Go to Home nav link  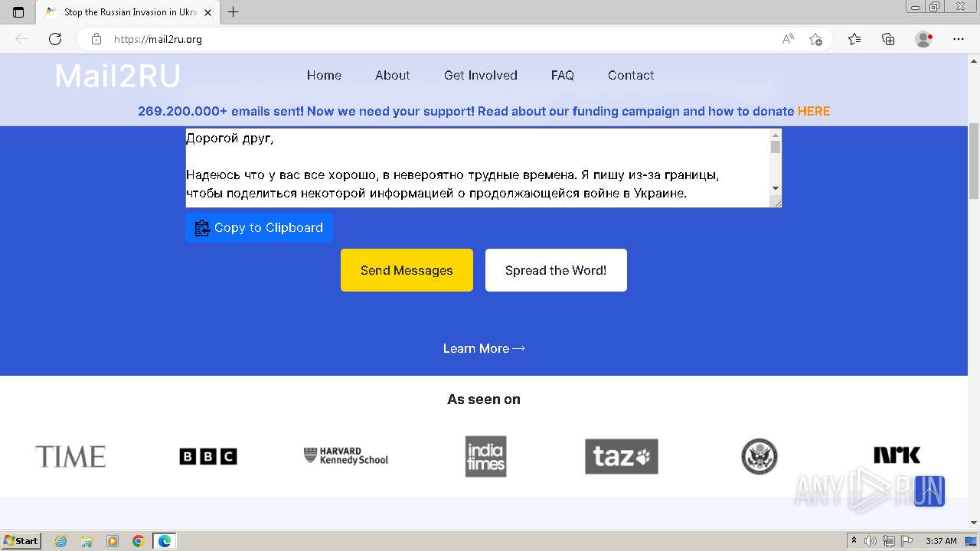(324, 75)
